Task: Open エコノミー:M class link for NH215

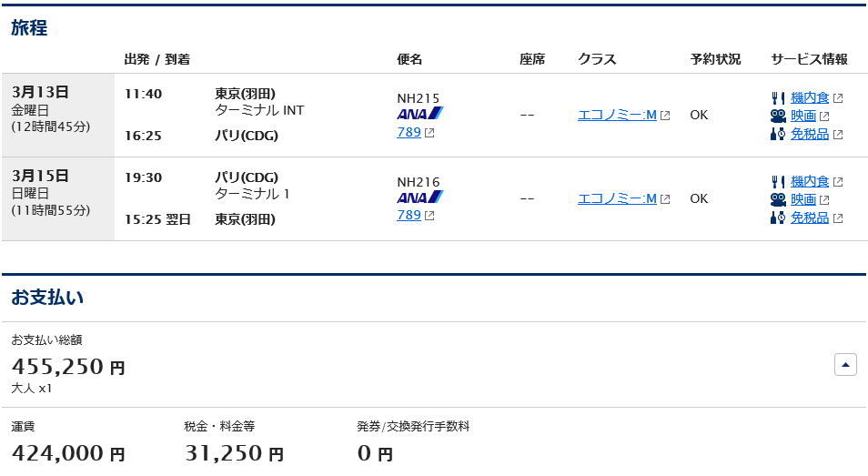Action: 617,115
